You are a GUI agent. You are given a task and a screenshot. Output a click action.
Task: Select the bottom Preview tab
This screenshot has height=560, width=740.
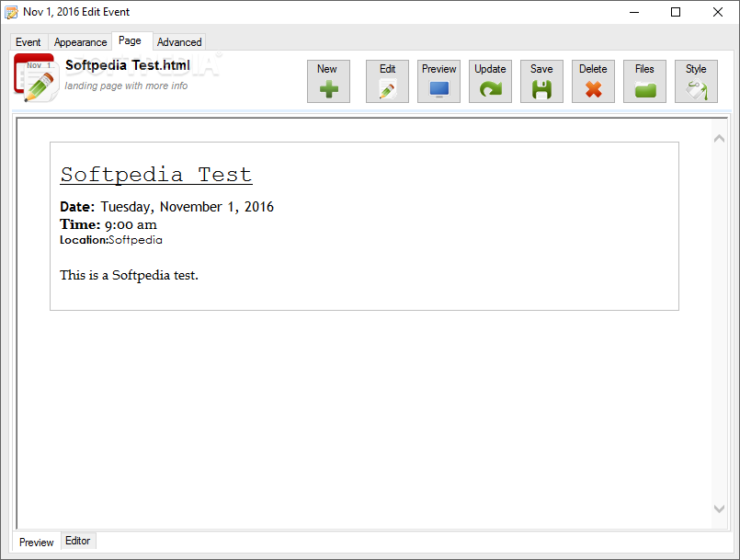pos(37,542)
